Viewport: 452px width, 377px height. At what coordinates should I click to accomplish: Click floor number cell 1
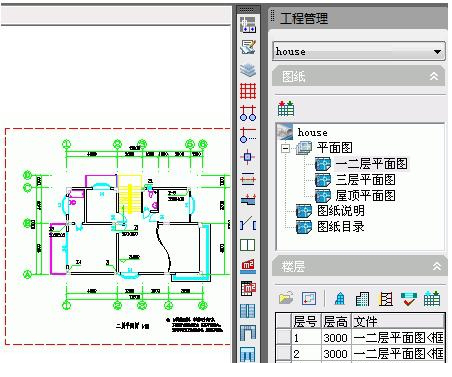[306, 338]
